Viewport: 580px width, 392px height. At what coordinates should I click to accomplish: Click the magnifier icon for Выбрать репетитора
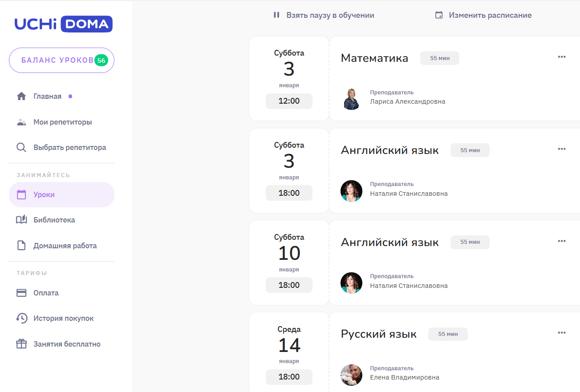tap(21, 147)
